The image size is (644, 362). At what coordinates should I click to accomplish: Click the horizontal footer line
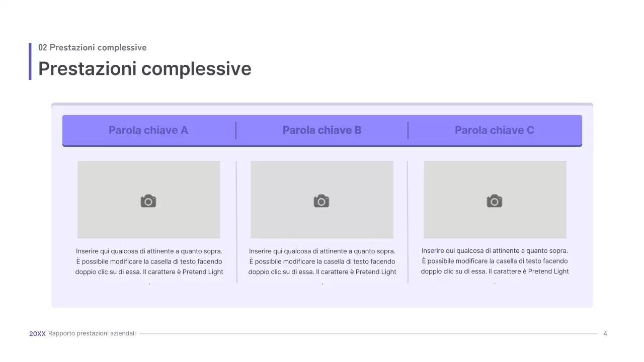point(368,334)
